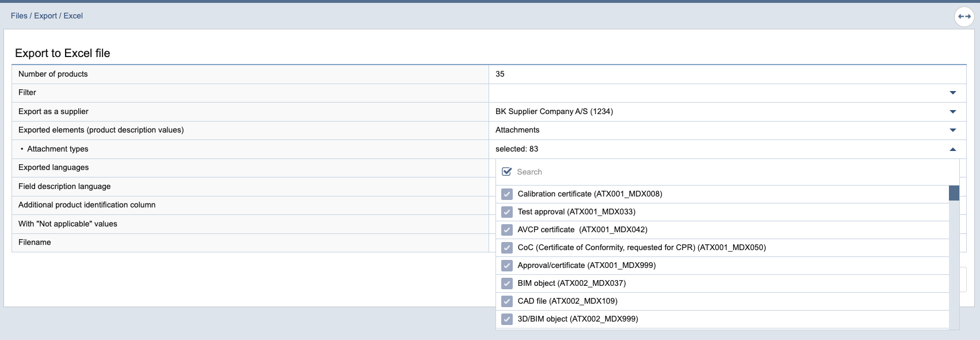Screen dimensions: 980x340
Task: Go to Export in breadcrumb
Action: coord(45,16)
